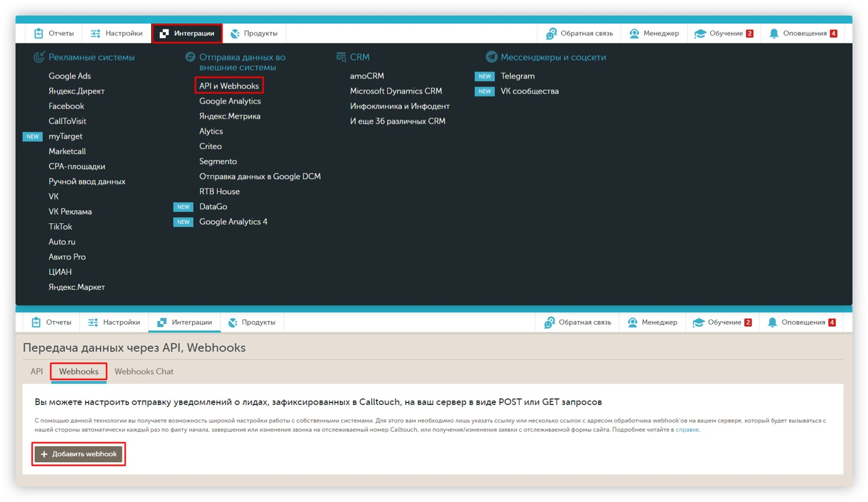Select TikTok entry
The height and width of the screenshot is (502, 868).
point(60,226)
